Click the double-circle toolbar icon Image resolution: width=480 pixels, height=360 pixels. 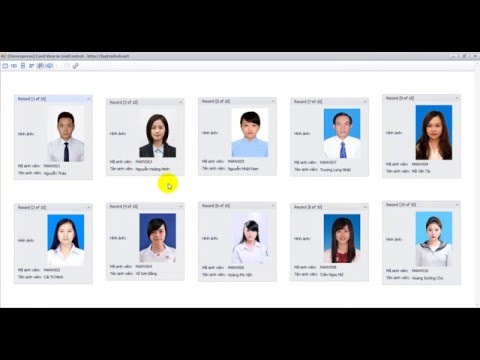tap(14, 66)
